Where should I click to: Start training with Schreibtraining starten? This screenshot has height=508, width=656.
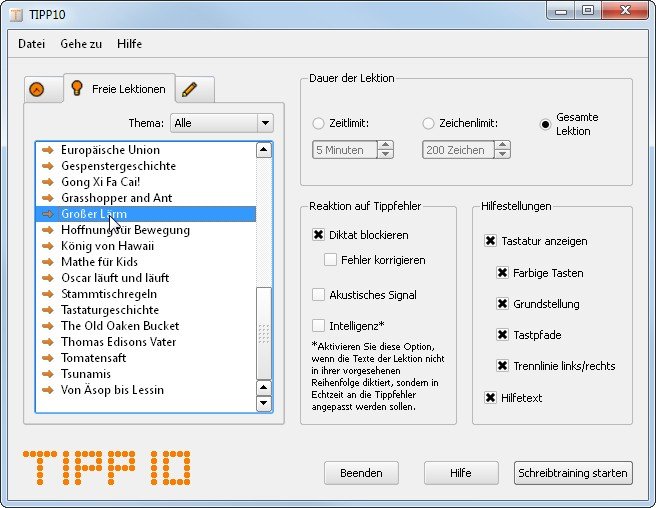[573, 473]
